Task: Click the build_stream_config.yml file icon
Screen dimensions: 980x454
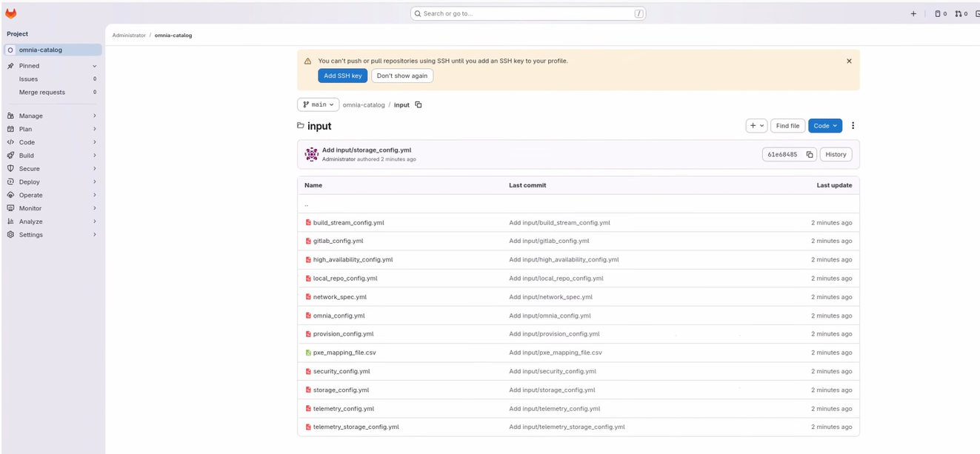Action: (308, 222)
